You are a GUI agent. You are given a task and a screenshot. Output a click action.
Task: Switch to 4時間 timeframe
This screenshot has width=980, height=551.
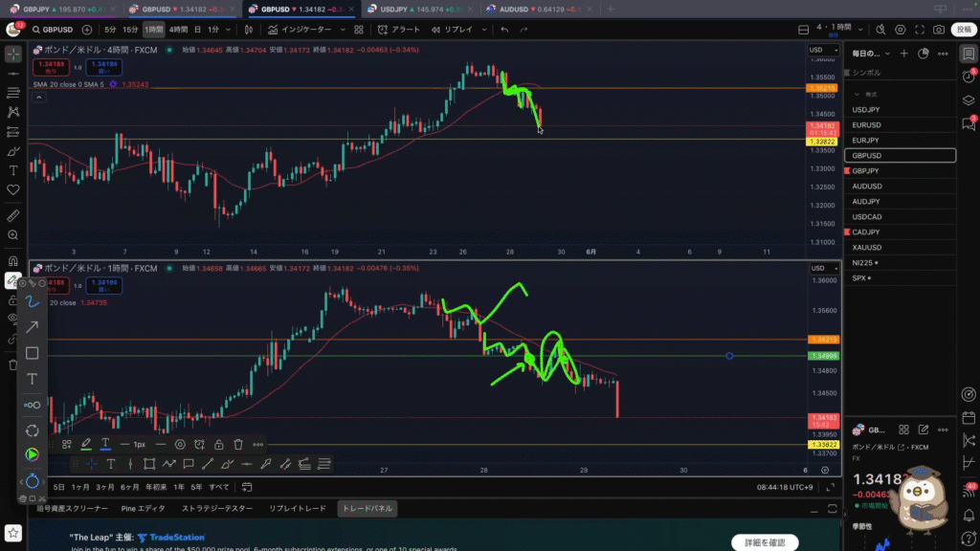(x=178, y=30)
